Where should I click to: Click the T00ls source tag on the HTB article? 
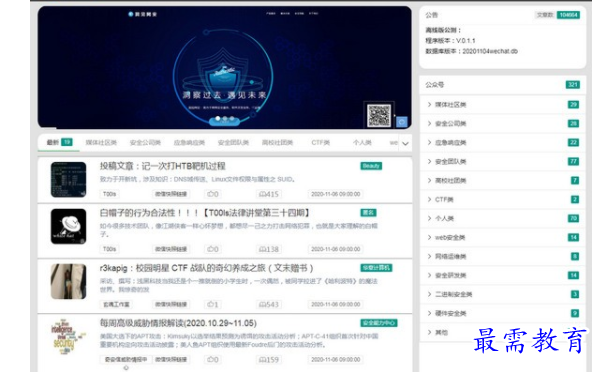tap(109, 194)
